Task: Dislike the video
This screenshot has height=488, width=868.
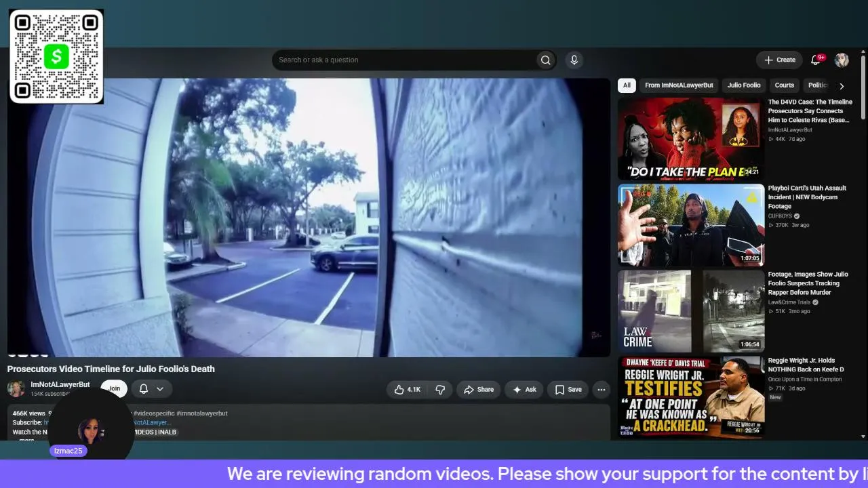Action: coord(440,390)
